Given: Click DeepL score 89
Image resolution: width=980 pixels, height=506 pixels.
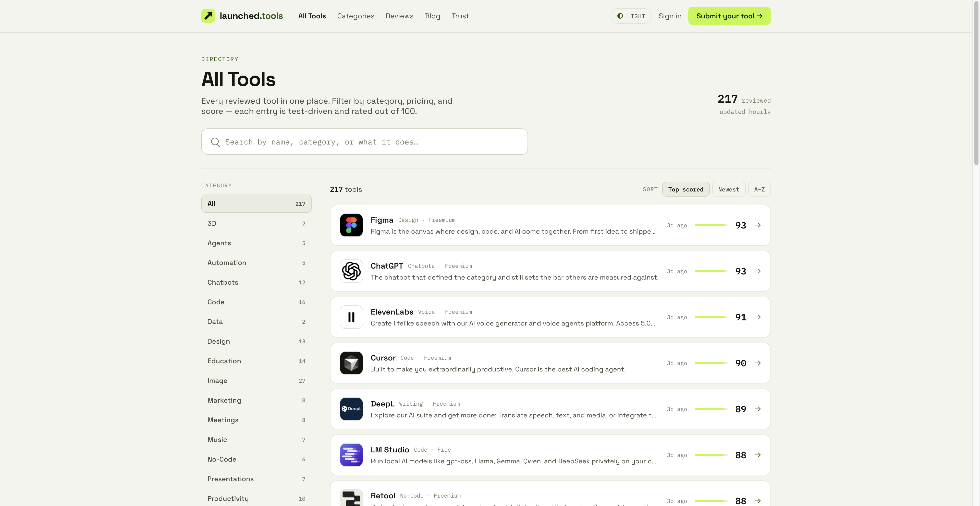Looking at the screenshot, I should point(740,409).
